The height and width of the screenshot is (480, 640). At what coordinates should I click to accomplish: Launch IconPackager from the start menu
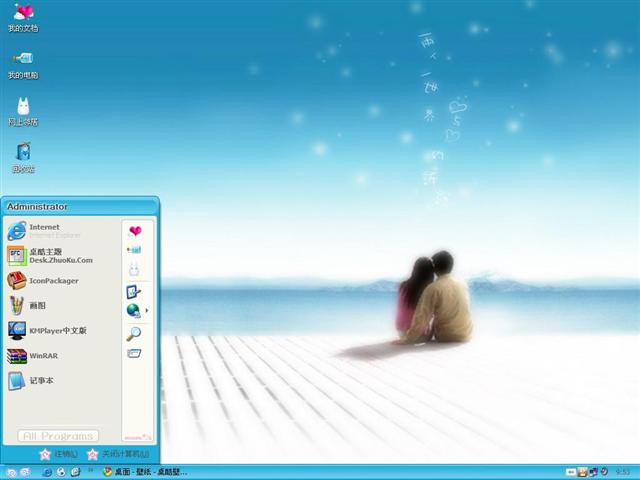pos(62,281)
